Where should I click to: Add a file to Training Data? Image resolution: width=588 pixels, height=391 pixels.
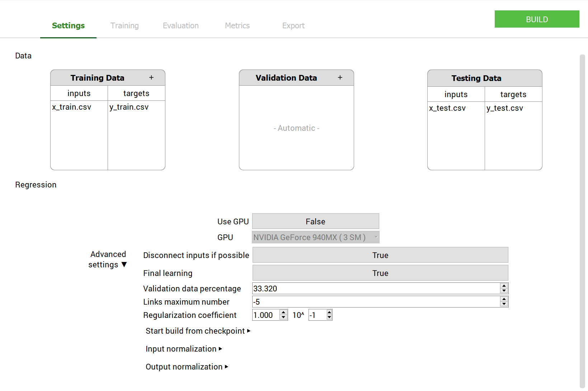pos(151,77)
